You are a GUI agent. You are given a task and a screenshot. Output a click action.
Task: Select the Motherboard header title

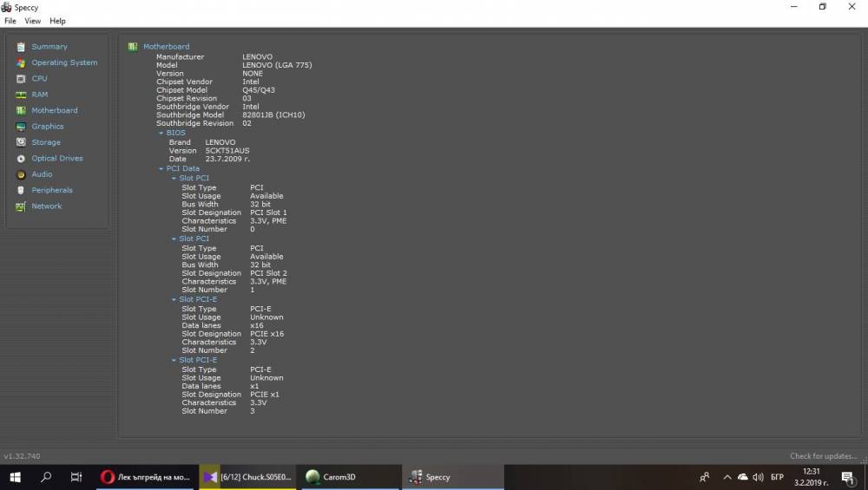(x=166, y=47)
